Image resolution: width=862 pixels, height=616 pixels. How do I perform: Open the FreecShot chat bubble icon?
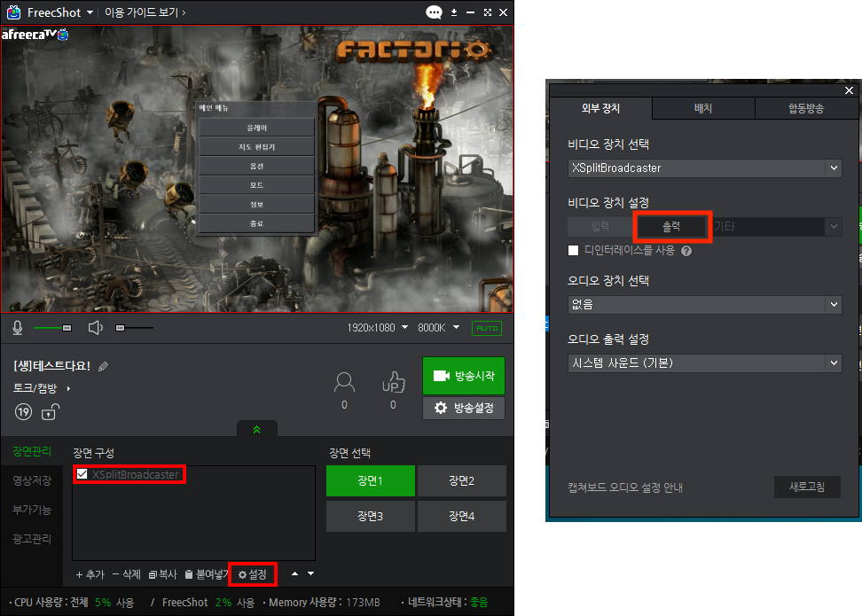click(434, 12)
